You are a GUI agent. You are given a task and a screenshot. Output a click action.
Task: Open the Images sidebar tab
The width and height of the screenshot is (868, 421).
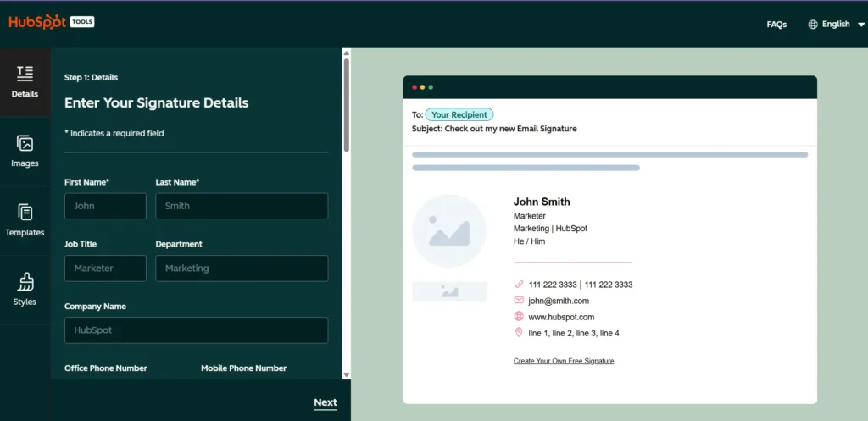[25, 151]
